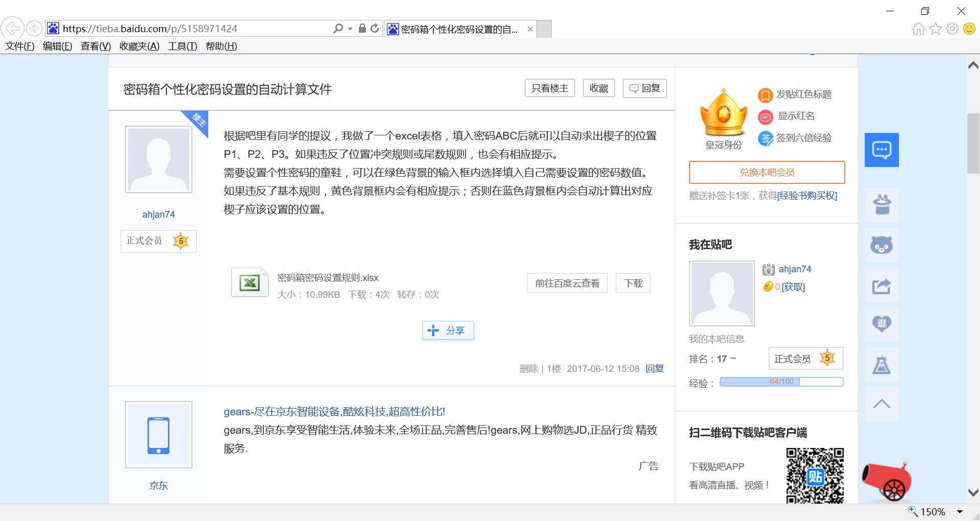This screenshot has width=980, height=521.
Task: Open the 150% zoom level dropdown
Action: (x=960, y=512)
